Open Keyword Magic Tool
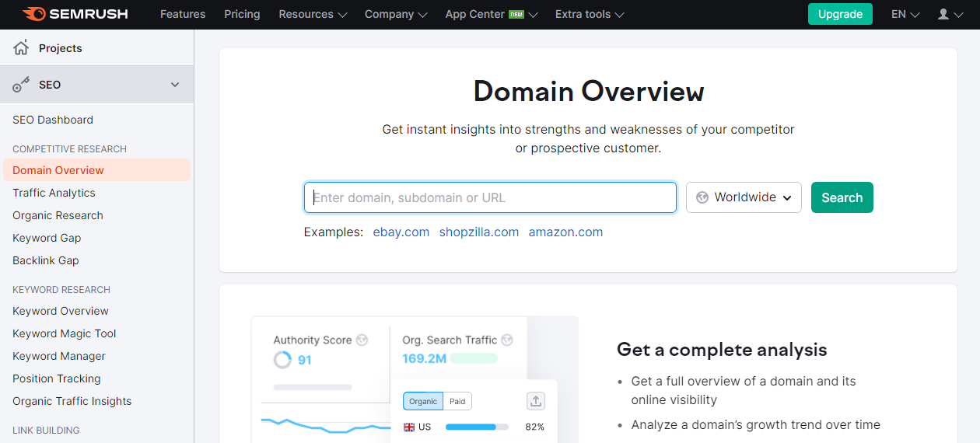The image size is (980, 443). point(65,333)
